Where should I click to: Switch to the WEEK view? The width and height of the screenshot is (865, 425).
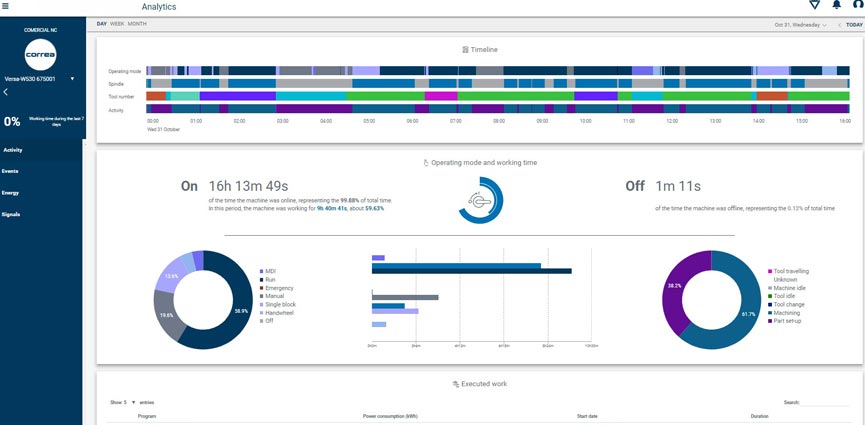coord(117,23)
